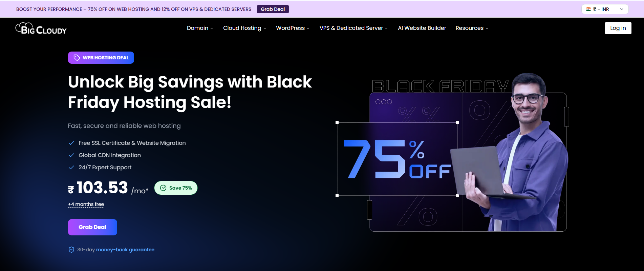
Task: Expand the Domain menu
Action: coord(200,28)
